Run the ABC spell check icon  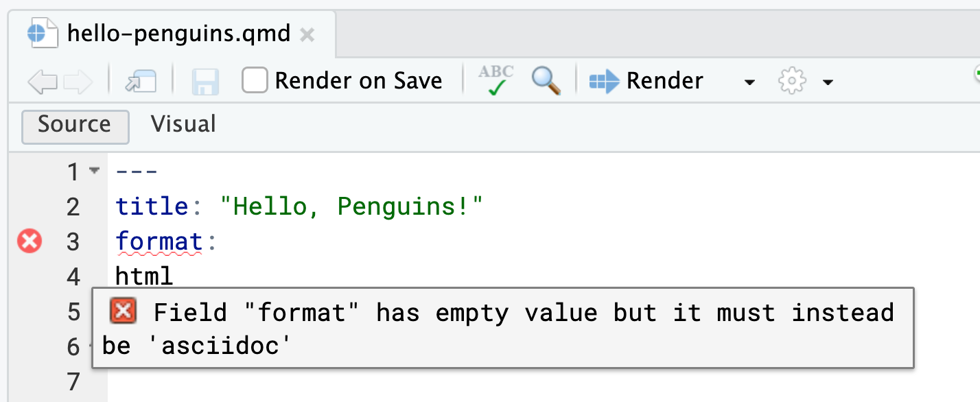pos(496,80)
